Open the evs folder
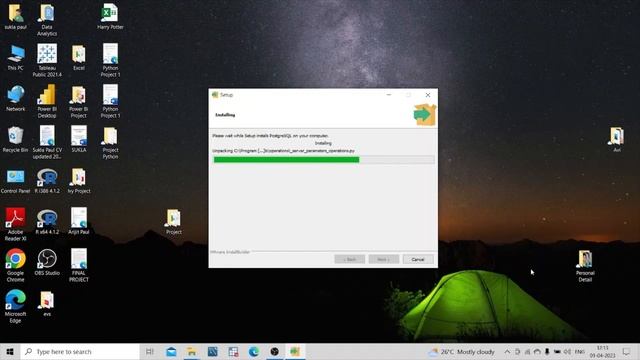 pyautogui.click(x=47, y=304)
